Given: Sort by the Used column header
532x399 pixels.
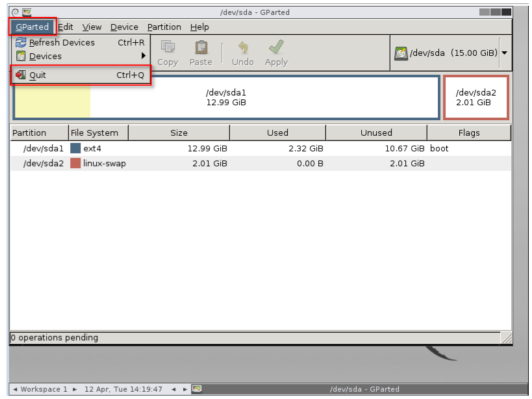Looking at the screenshot, I should [277, 133].
